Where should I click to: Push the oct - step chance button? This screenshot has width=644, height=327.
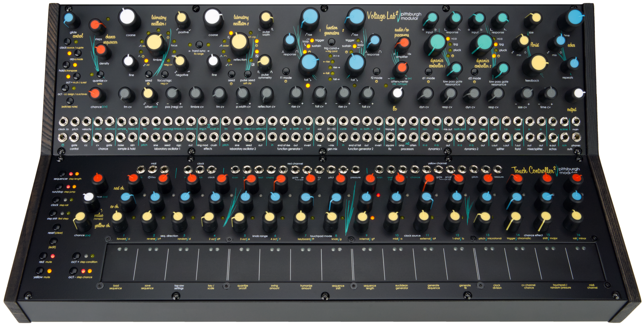click(x=73, y=271)
